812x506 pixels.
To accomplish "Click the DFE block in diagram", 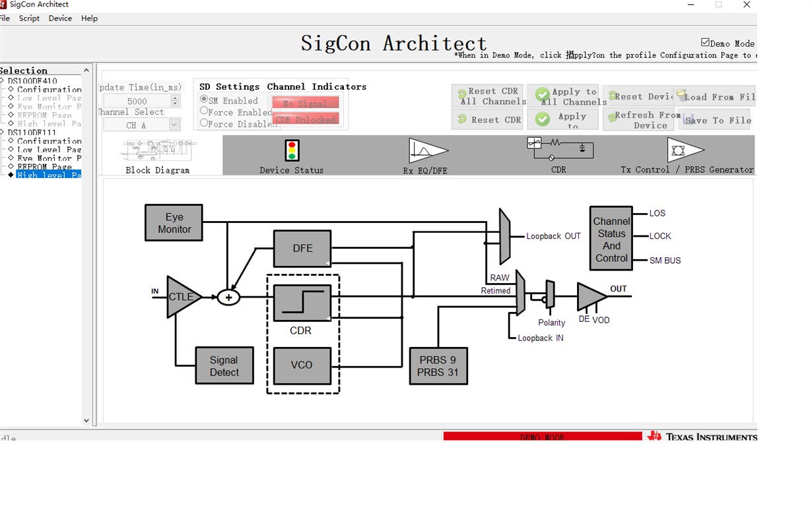I will pos(302,248).
